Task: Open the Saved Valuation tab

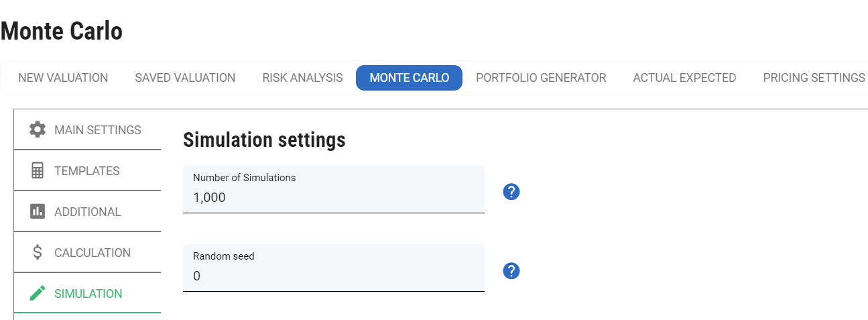Action: 185,78
